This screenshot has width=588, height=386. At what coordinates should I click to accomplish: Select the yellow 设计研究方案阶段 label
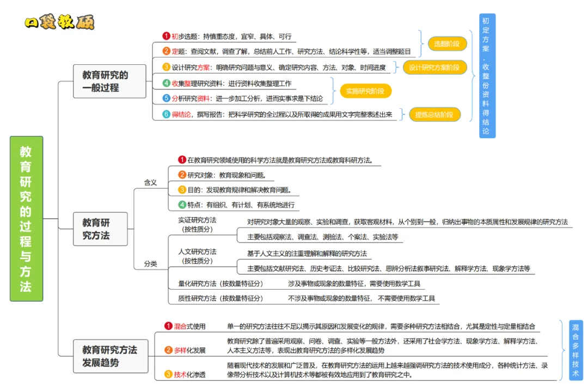coord(434,68)
